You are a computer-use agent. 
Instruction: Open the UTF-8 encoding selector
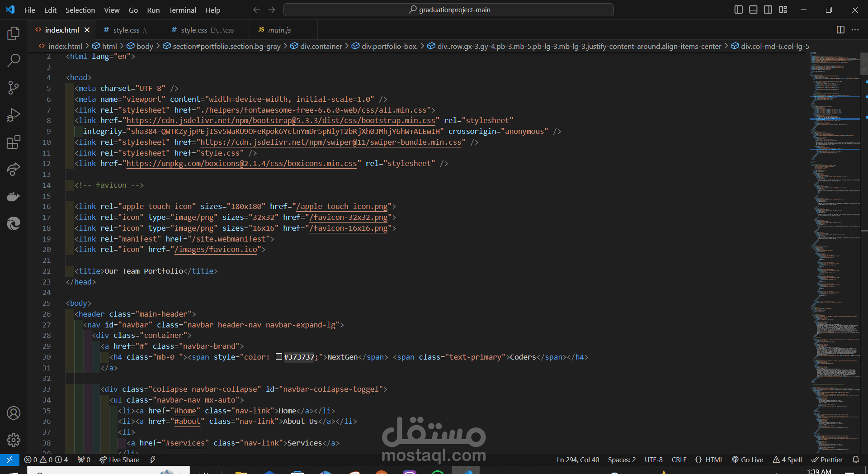(654, 460)
